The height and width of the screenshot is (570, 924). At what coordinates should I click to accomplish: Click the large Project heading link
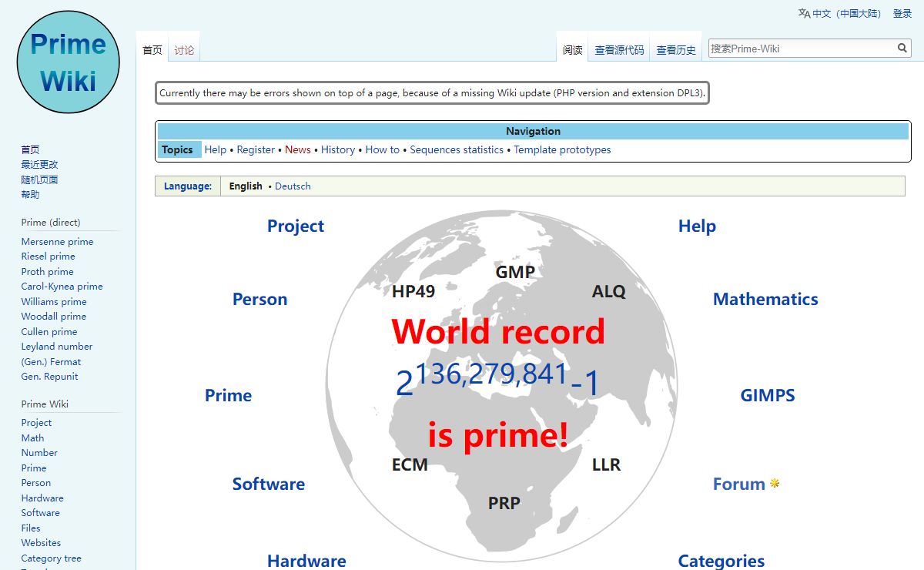point(296,226)
